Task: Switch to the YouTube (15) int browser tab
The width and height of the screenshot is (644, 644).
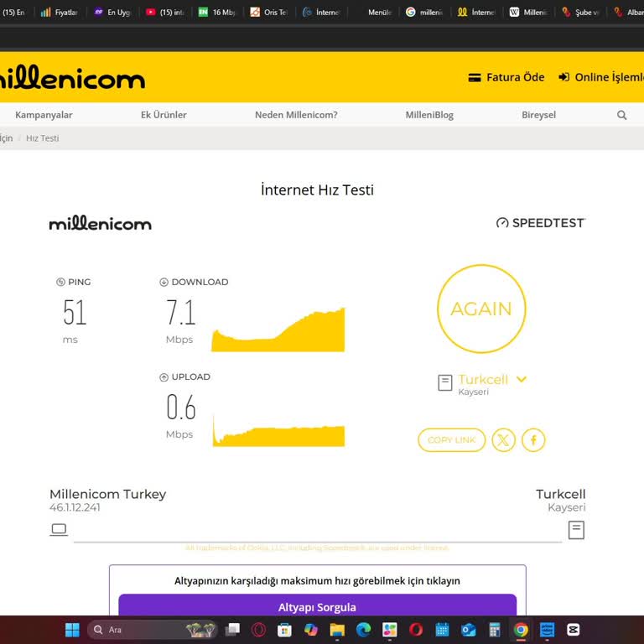Action: pyautogui.click(x=164, y=13)
